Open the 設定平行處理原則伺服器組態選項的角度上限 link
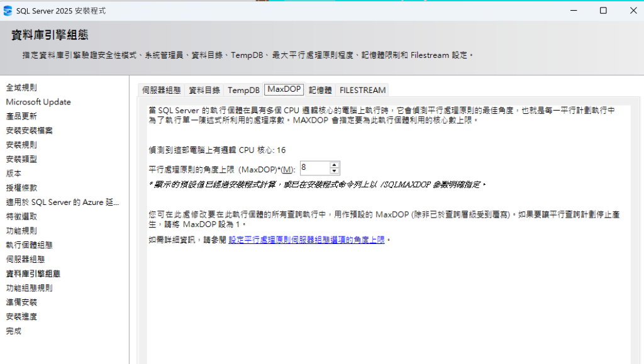 point(306,240)
